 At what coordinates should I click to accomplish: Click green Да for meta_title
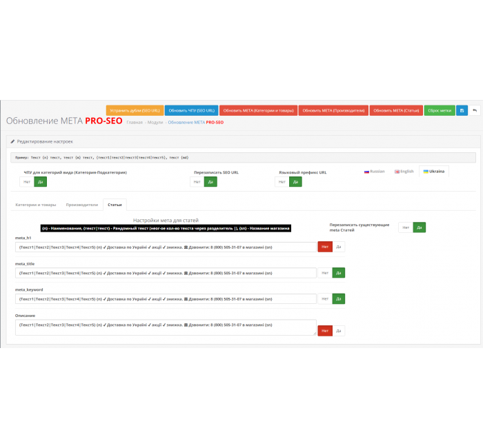click(339, 273)
